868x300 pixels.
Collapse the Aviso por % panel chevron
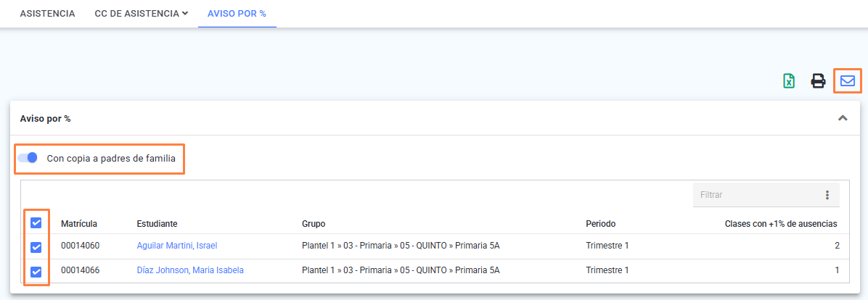point(843,118)
